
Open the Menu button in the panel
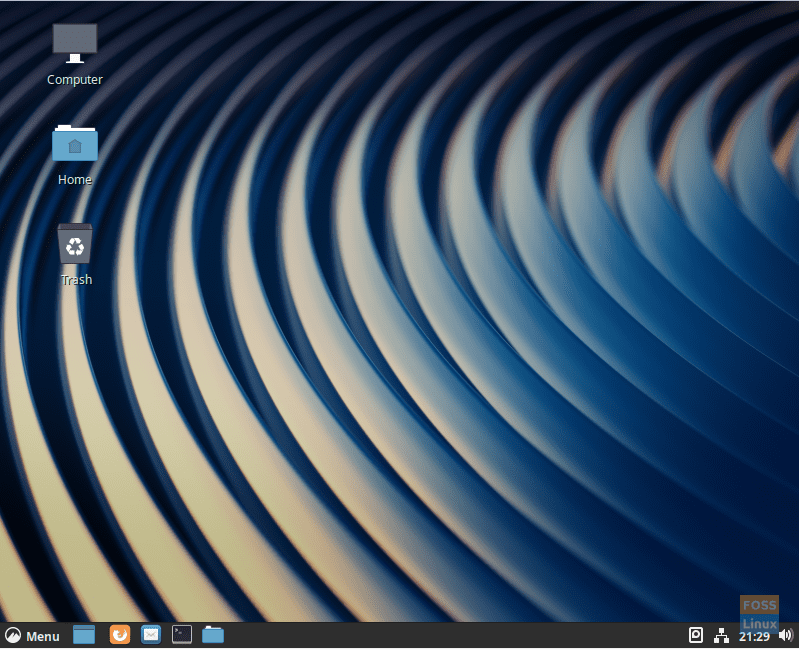tap(33, 636)
